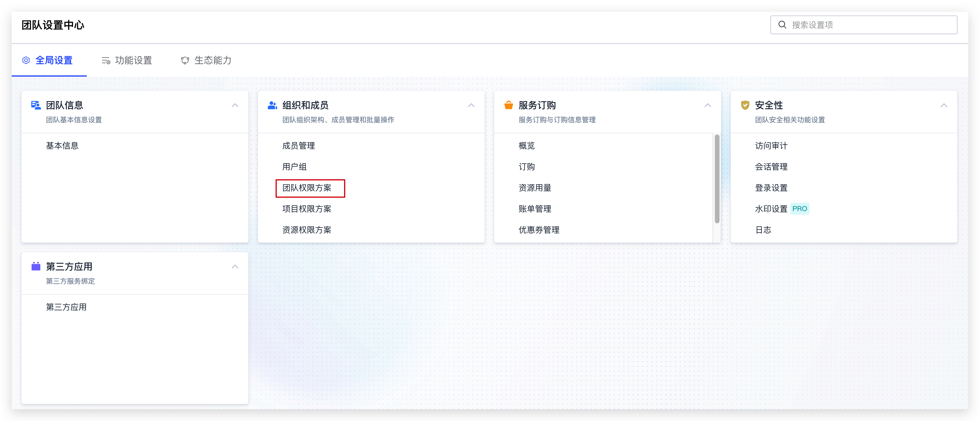Collapse the 团队信息 card
This screenshot has height=421, width=980.
pos(235,105)
